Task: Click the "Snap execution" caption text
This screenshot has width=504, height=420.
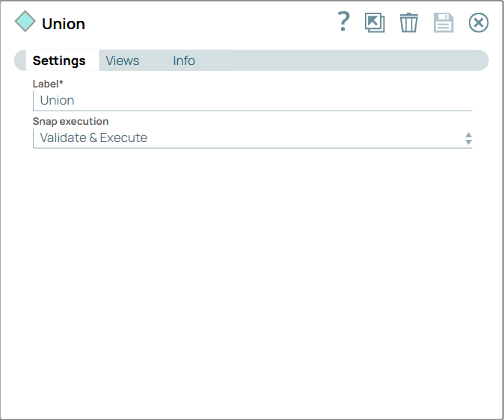Action: pyautogui.click(x=70, y=121)
